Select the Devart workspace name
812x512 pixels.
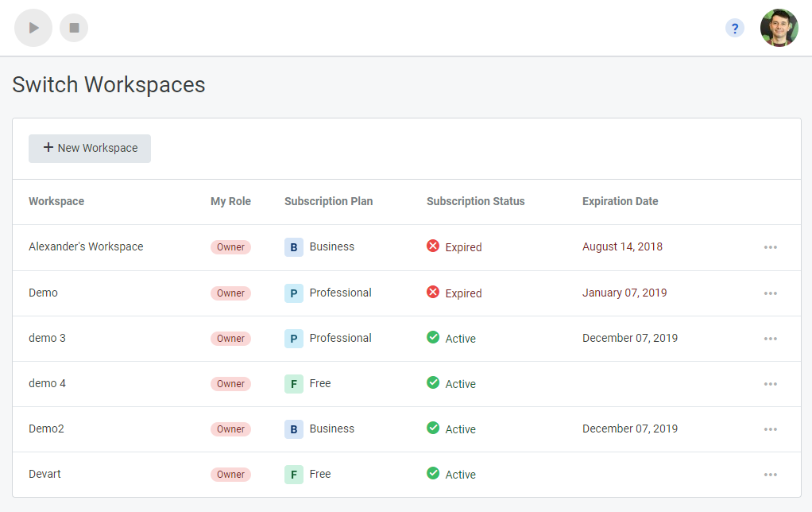point(44,474)
